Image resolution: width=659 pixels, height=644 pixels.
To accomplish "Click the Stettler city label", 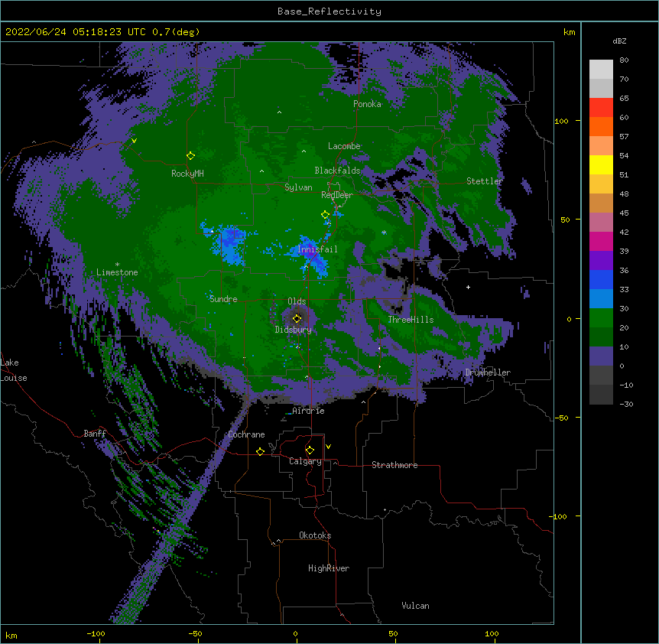I will tap(485, 181).
